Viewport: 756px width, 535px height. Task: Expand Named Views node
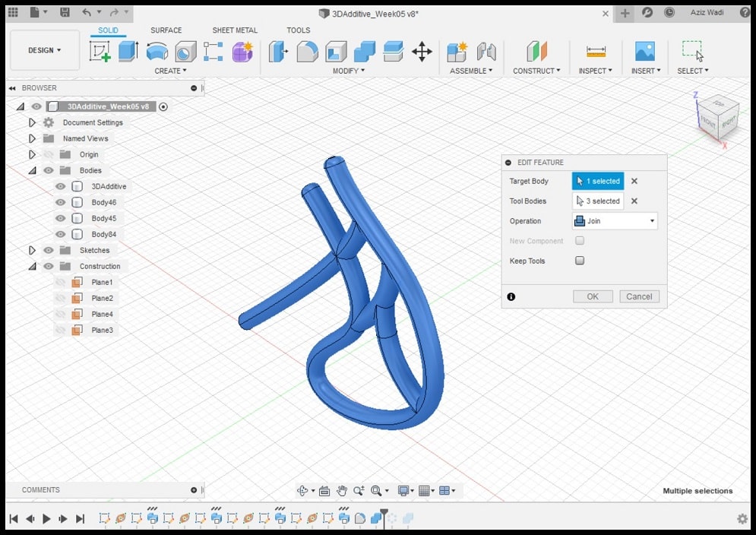[x=32, y=138]
